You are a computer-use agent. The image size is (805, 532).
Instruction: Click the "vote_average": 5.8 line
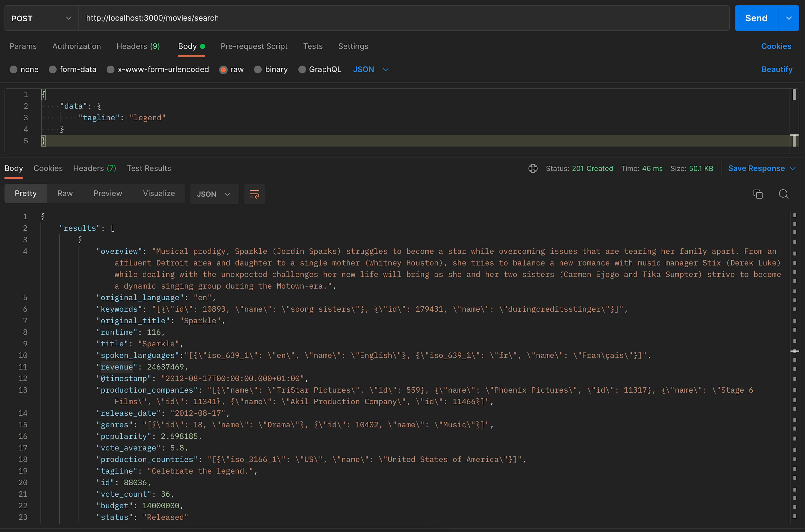[142, 448]
